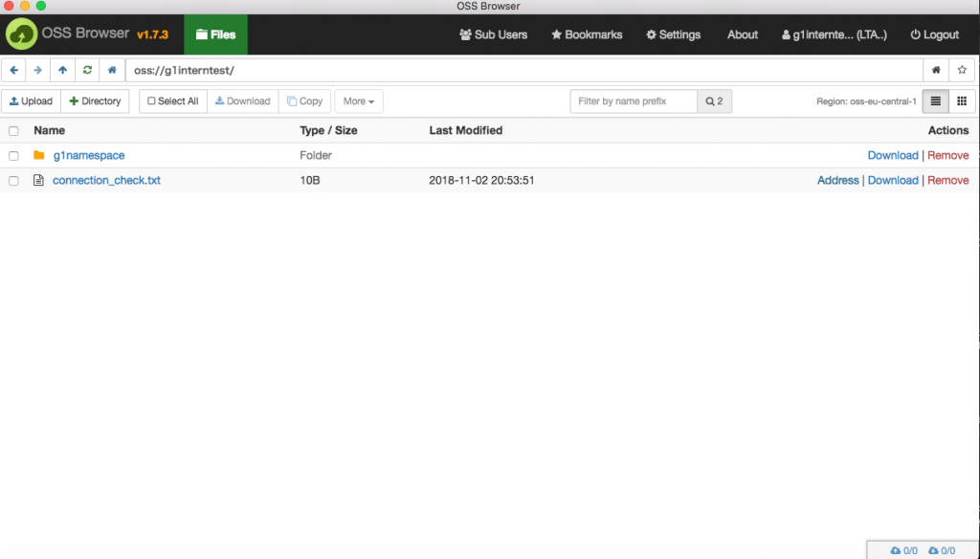Open Settings

pos(673,34)
